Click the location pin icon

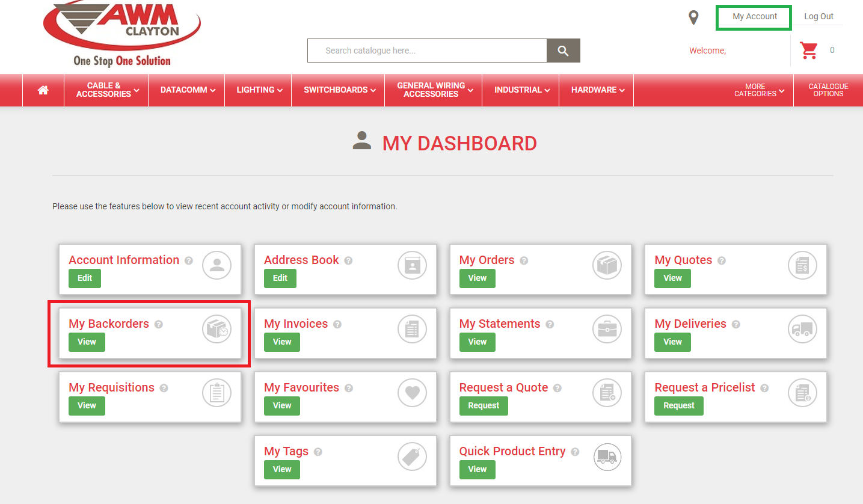coord(693,17)
